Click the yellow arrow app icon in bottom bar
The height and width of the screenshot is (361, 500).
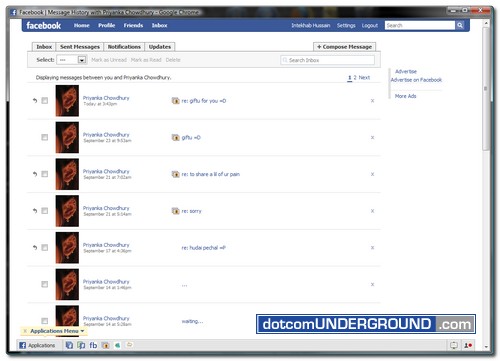[x=130, y=345]
